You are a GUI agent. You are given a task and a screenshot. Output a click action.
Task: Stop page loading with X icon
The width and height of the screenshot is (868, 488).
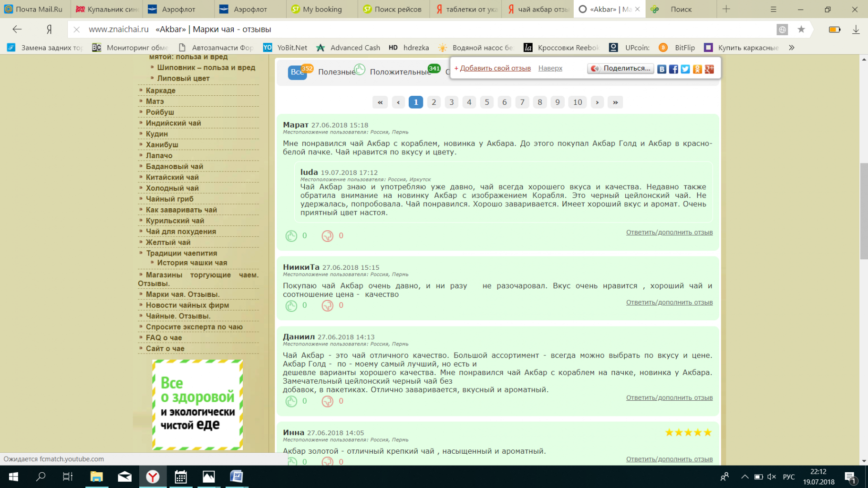click(x=76, y=30)
